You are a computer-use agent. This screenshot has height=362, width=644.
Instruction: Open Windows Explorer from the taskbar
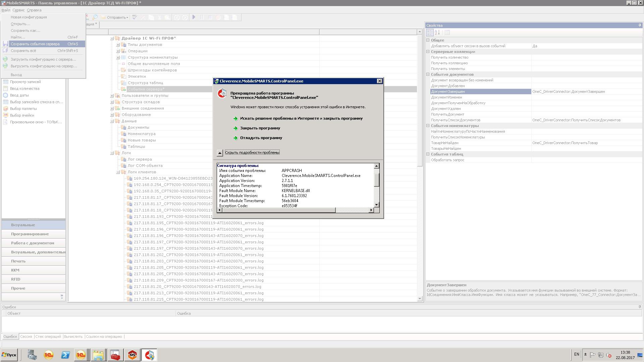pyautogui.click(x=98, y=355)
